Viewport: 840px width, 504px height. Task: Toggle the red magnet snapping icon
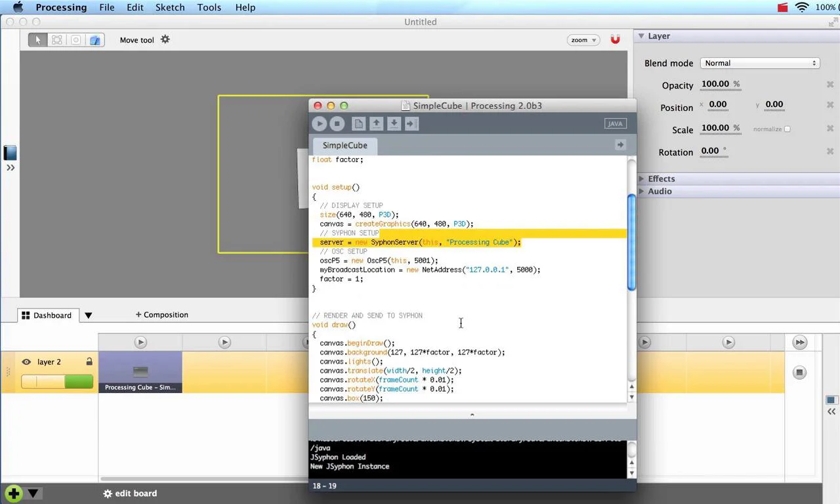pyautogui.click(x=615, y=39)
